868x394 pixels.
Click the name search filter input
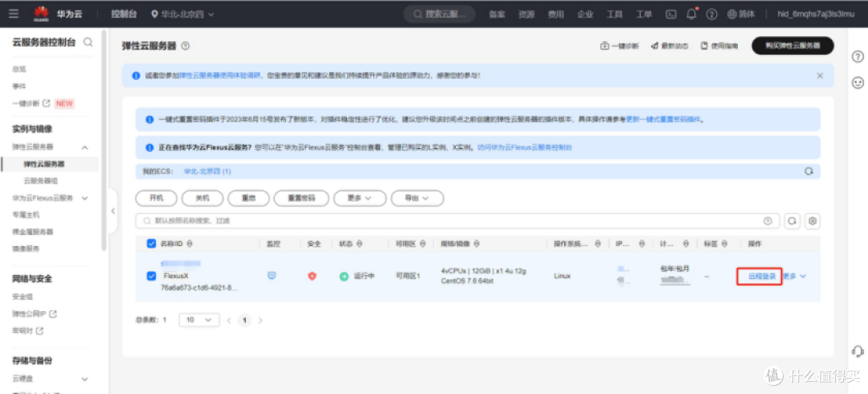pyautogui.click(x=457, y=220)
